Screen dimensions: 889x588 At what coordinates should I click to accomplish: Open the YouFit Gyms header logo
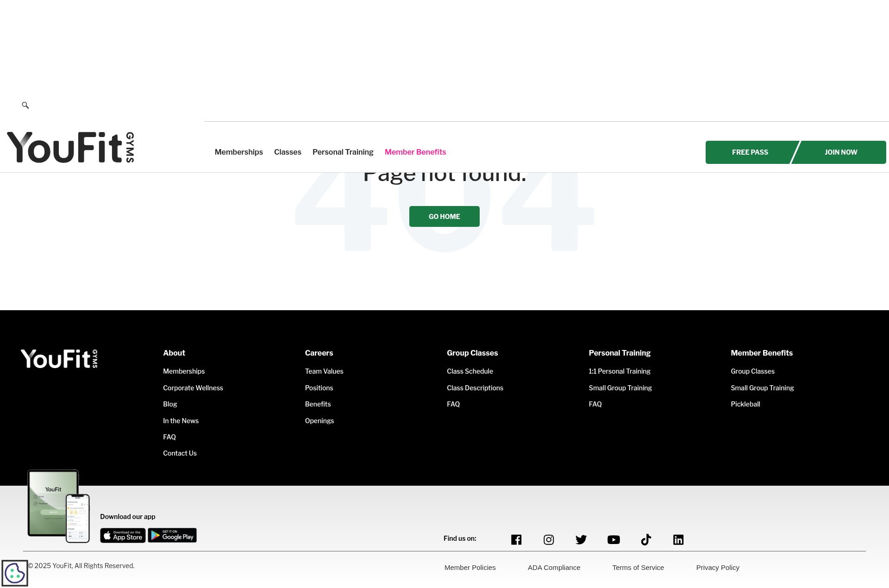(x=71, y=147)
